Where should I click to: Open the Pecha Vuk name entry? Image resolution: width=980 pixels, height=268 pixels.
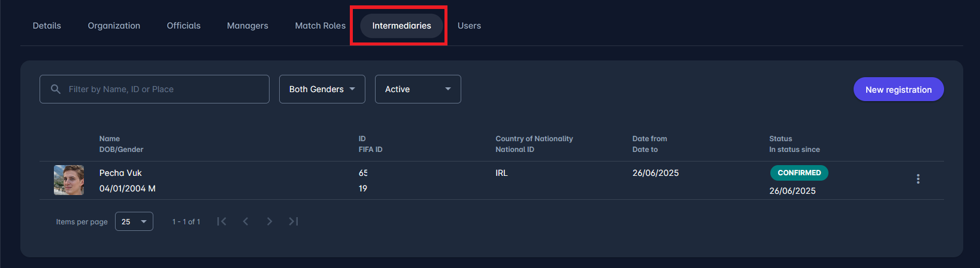click(x=120, y=173)
